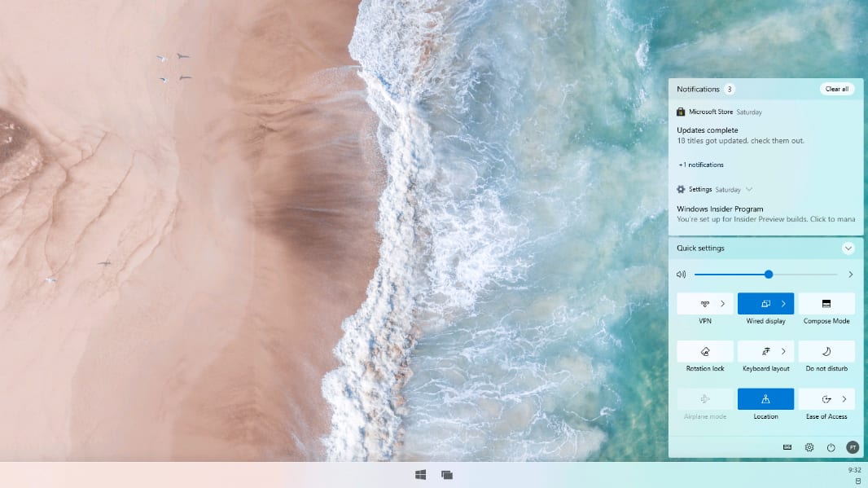Click the Microsoft Store bag icon
The image size is (868, 488).
681,112
